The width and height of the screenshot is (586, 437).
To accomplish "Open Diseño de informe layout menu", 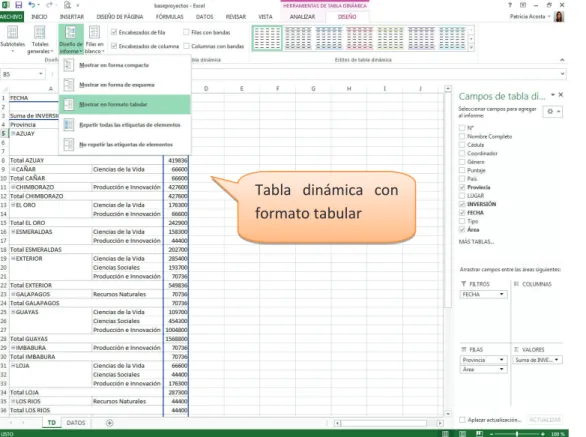I will pos(71,40).
